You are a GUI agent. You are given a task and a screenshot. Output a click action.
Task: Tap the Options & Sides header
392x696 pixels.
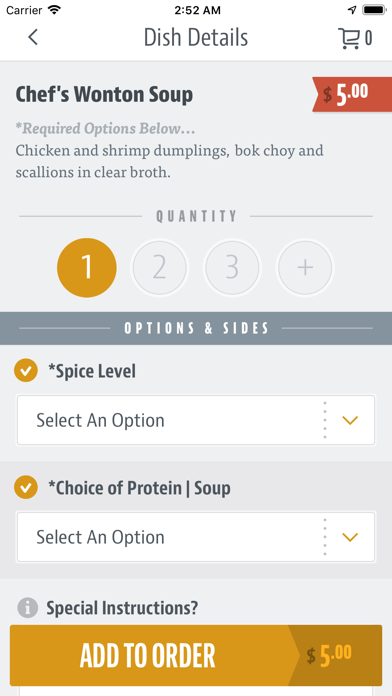[196, 328]
